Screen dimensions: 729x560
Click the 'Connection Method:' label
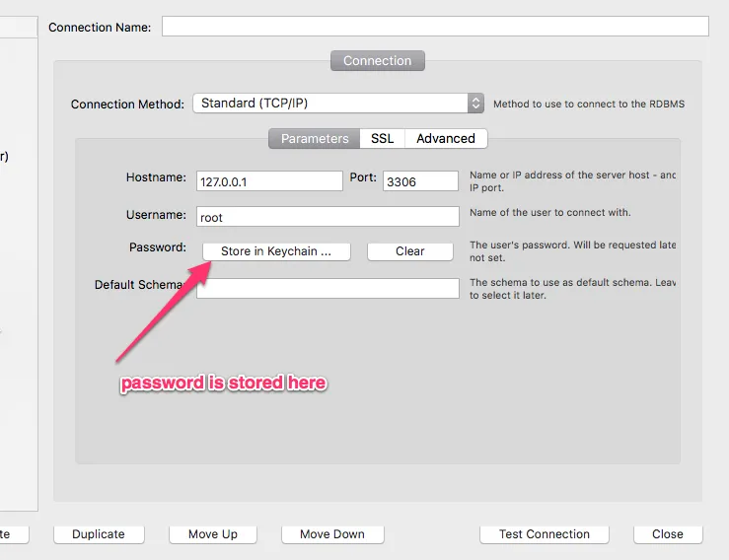[127, 105]
